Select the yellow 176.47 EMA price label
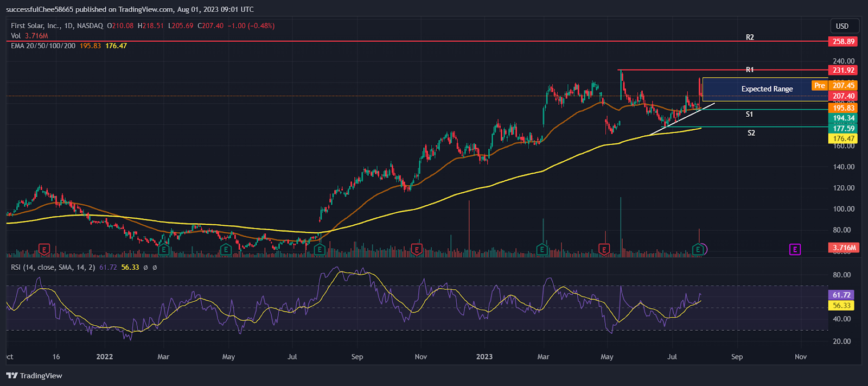Screen dimensions: 868x386 [x=844, y=139]
